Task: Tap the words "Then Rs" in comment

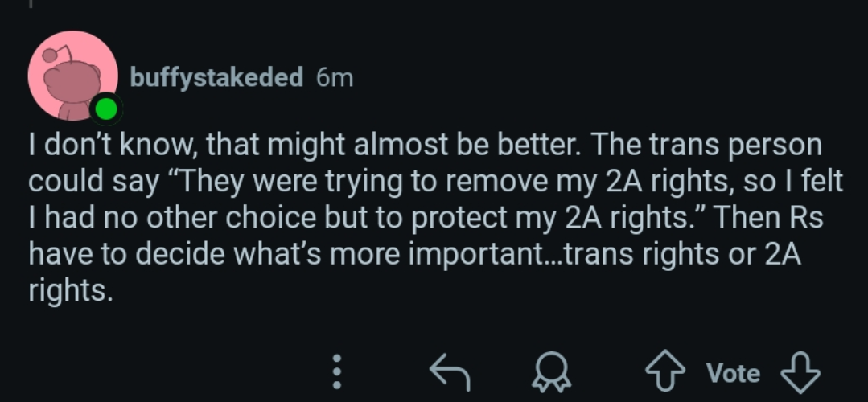Action: (769, 218)
